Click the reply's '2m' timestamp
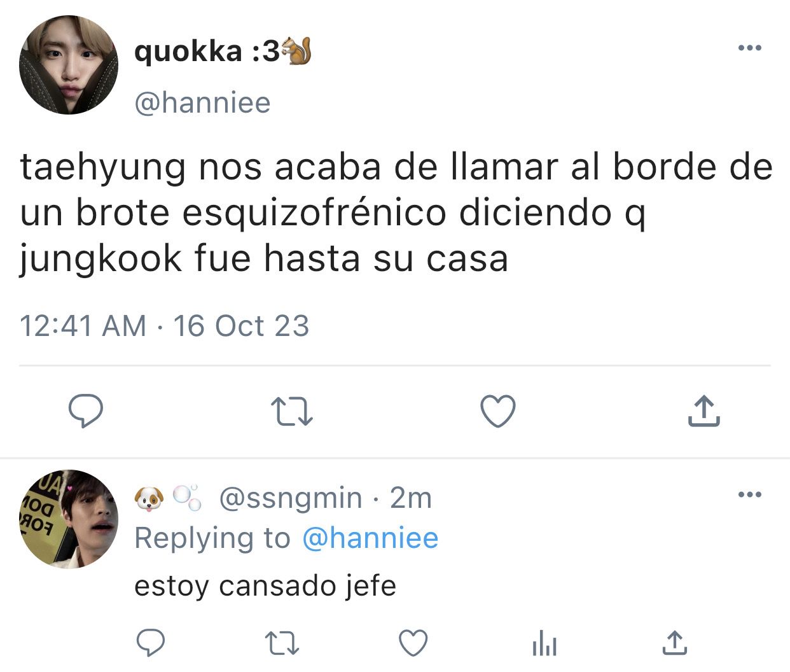 click(411, 498)
